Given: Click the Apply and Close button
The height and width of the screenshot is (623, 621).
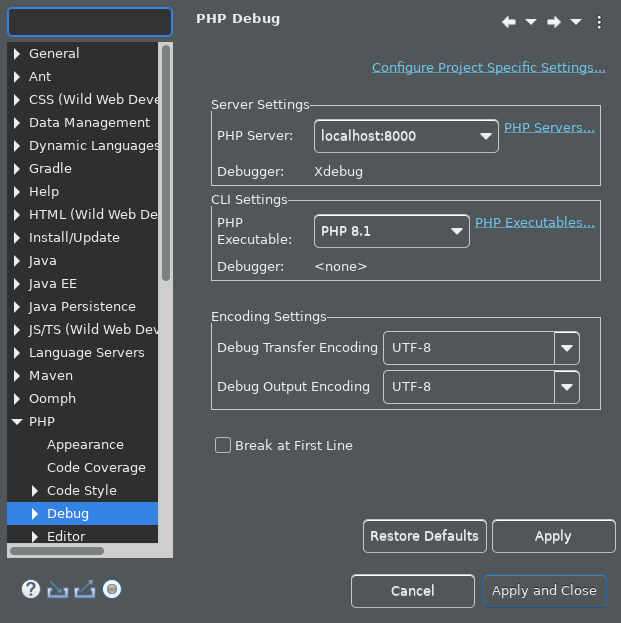Looking at the screenshot, I should point(545,591).
